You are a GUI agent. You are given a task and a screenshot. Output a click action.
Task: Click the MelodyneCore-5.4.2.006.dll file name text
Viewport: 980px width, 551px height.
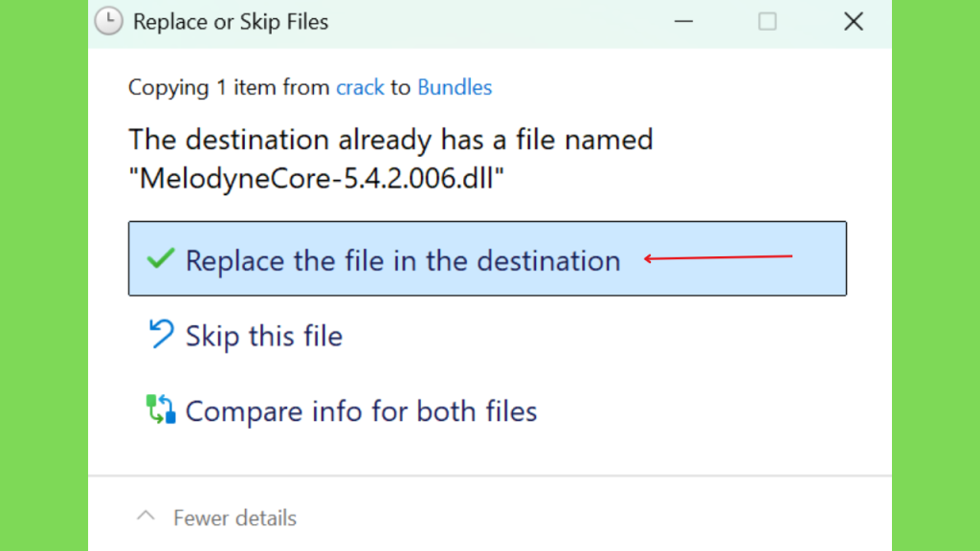316,179
